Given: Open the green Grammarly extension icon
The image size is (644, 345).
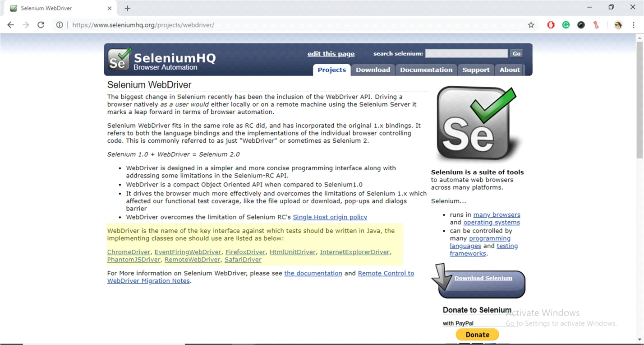Looking at the screenshot, I should point(566,25).
